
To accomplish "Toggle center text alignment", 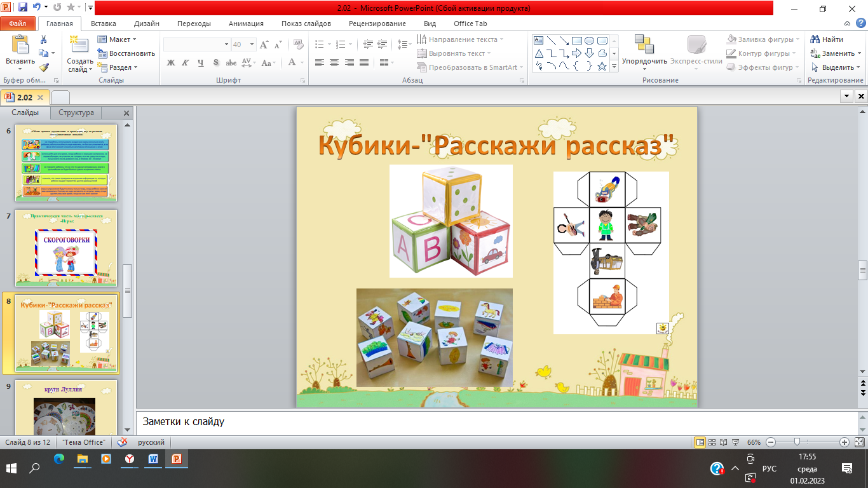I will click(334, 62).
